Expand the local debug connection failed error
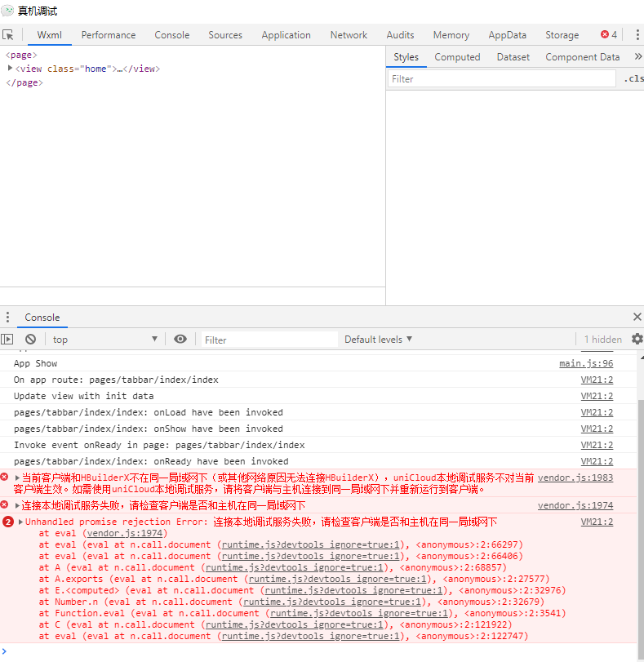The width and height of the screenshot is (644, 662). coord(17,505)
